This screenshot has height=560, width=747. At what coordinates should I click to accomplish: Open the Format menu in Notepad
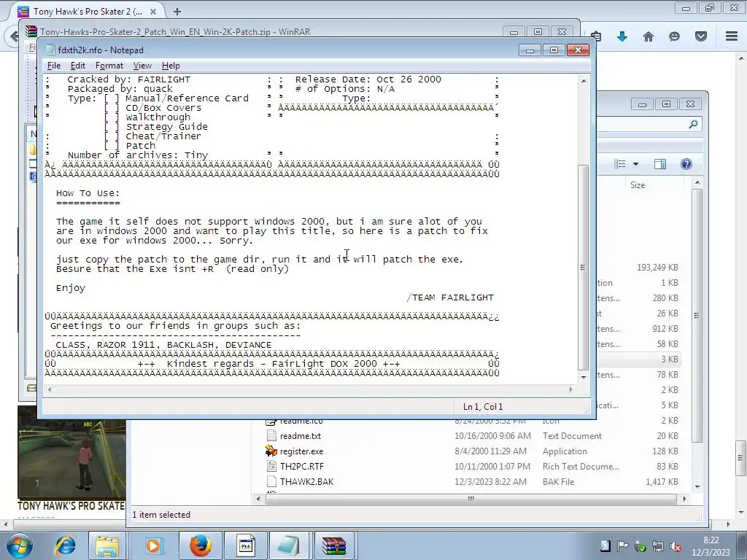[x=109, y=66]
